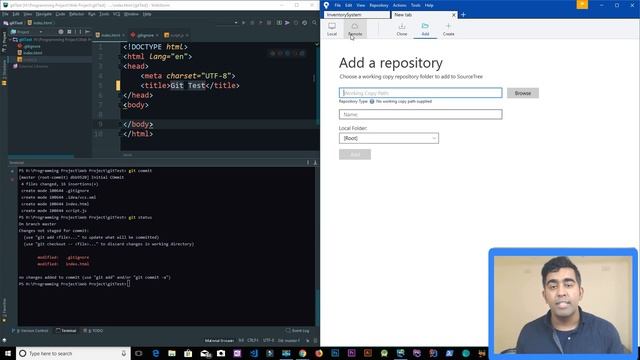The height and width of the screenshot is (360, 640).
Task: Select the Create repository option
Action: coord(448,29)
